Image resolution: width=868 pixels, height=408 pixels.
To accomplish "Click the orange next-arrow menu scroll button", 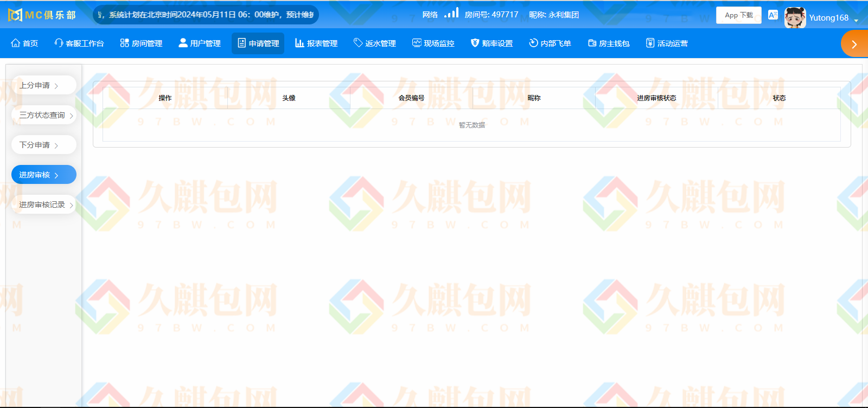I will coord(854,44).
